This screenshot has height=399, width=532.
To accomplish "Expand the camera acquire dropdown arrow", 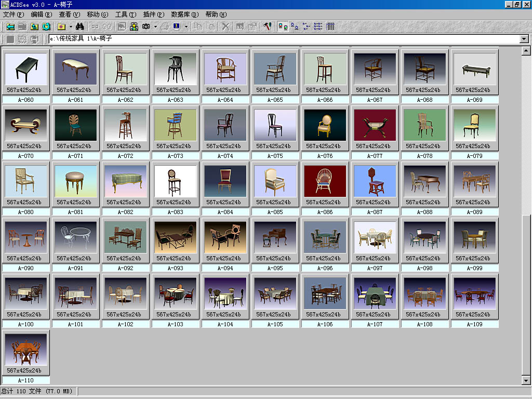I will (155, 26).
